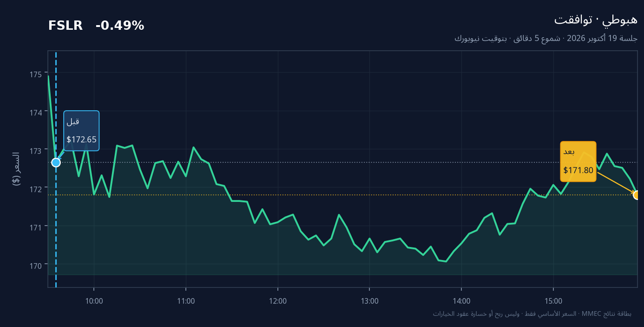Click the -0.49% change value
Image resolution: width=644 pixels, height=327 pixels.
pos(120,26)
